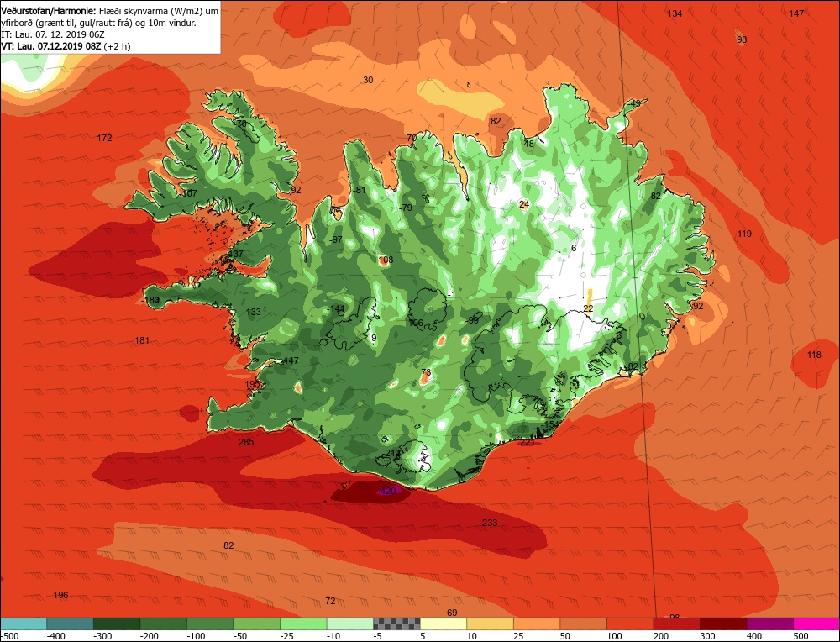Click the -97 value on the land
The image size is (840, 642).
click(335, 239)
